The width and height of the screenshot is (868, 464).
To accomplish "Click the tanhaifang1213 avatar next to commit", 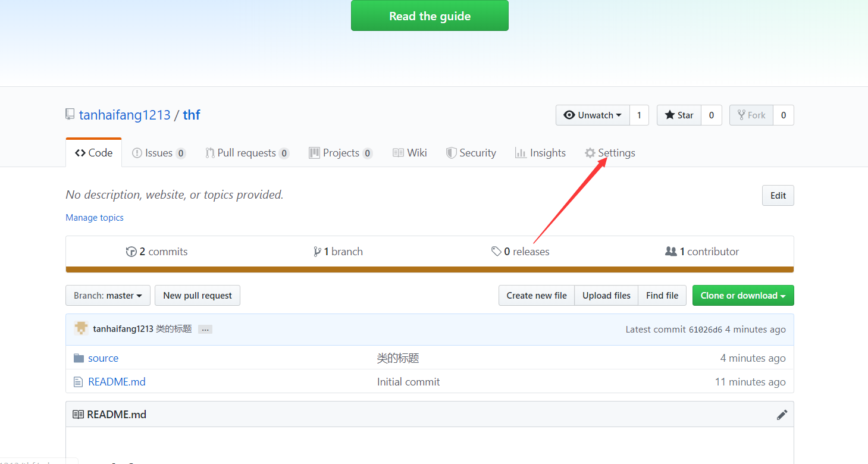I will [x=81, y=328].
